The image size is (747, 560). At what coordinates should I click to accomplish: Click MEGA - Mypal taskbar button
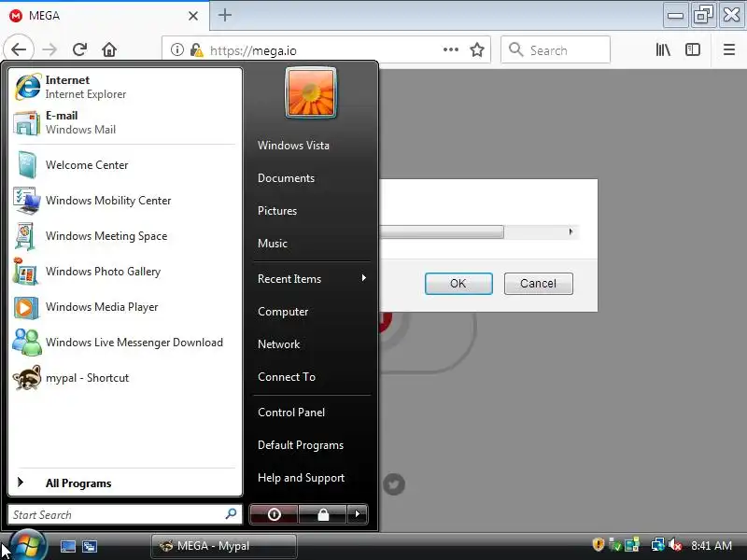(x=224, y=546)
